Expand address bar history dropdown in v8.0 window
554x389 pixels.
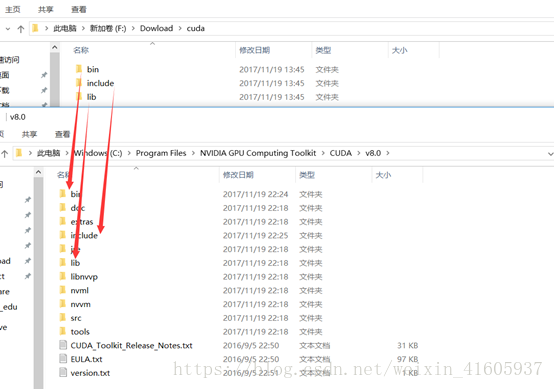point(550,154)
